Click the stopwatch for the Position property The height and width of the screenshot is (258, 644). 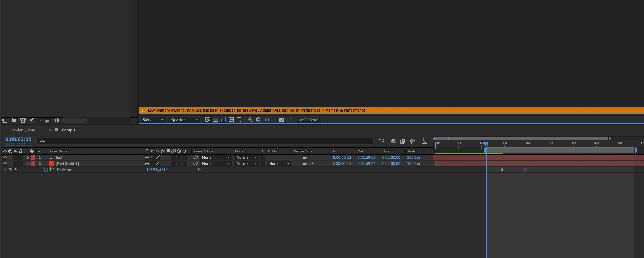click(x=46, y=170)
